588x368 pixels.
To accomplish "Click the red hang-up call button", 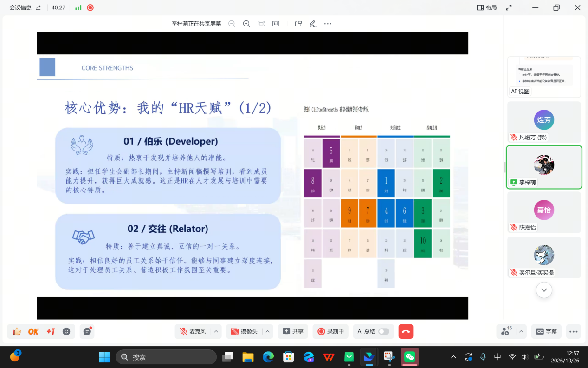I will (x=406, y=331).
